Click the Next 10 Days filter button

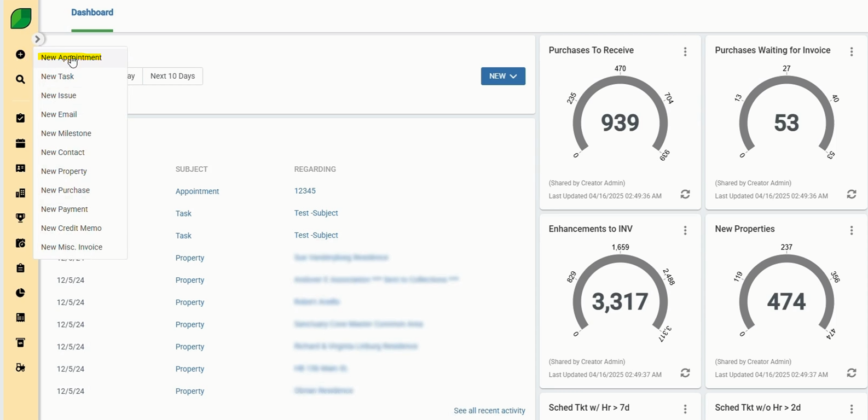pos(172,76)
